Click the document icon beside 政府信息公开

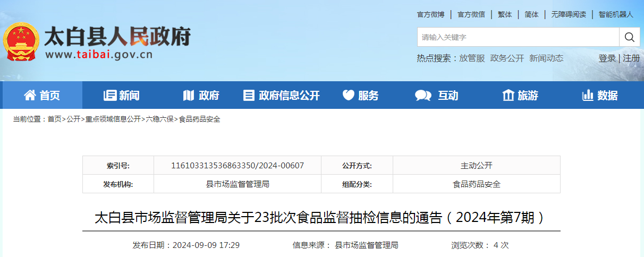click(248, 95)
